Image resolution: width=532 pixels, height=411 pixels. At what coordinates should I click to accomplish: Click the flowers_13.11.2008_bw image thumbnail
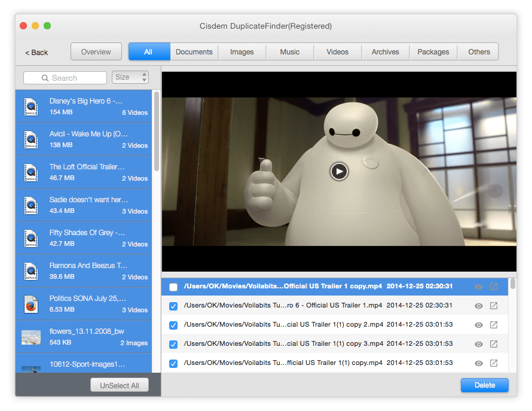[x=31, y=337]
